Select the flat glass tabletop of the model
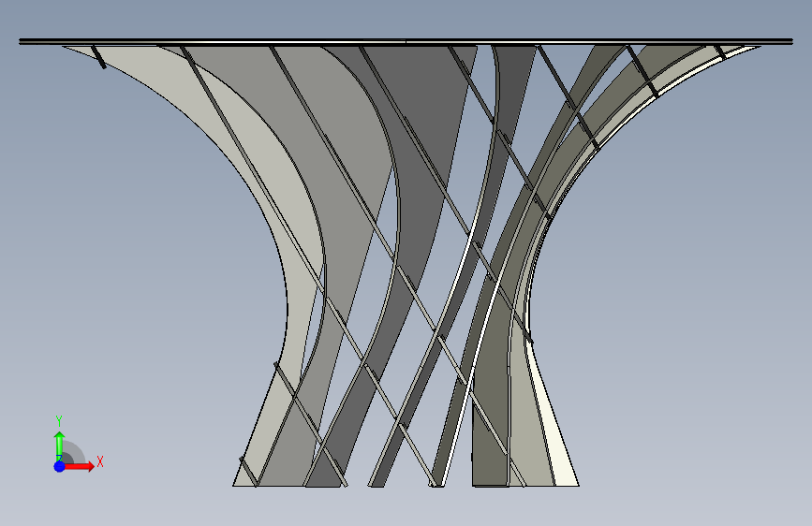Image resolution: width=812 pixels, height=526 pixels. pyautogui.click(x=406, y=41)
